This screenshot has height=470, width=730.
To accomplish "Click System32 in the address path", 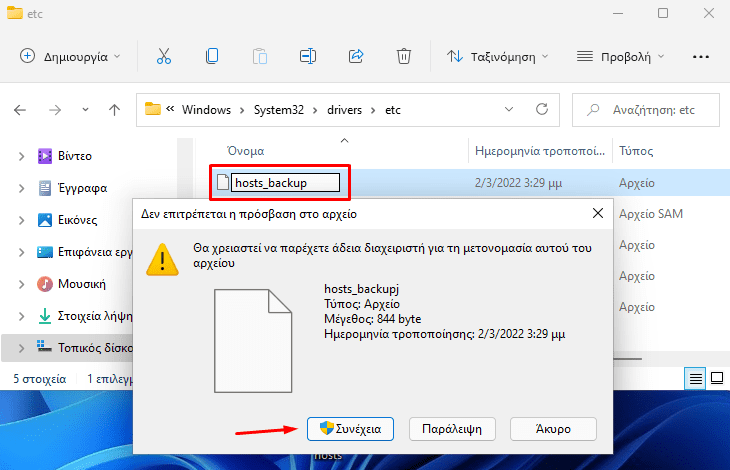I will pyautogui.click(x=278, y=110).
